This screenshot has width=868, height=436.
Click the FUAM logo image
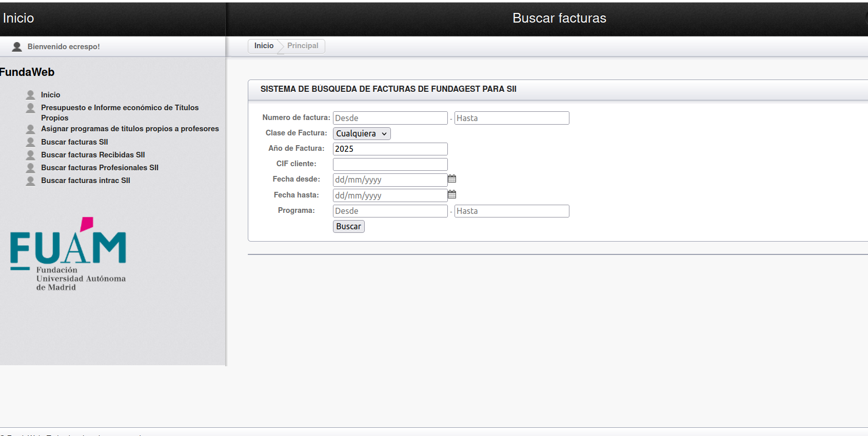click(x=68, y=254)
